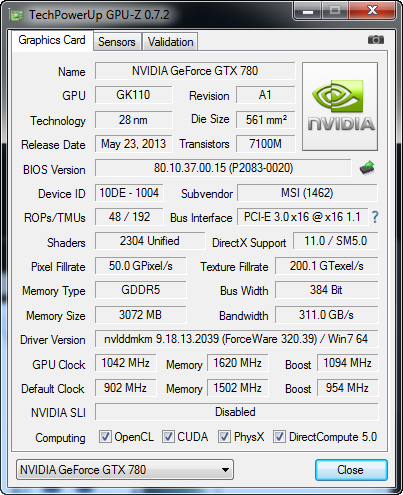
Task: Click the Name field showing GTX 780
Action: (195, 71)
